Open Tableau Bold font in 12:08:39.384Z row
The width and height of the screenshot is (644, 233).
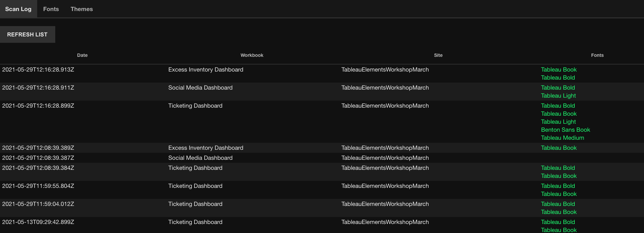point(558,168)
